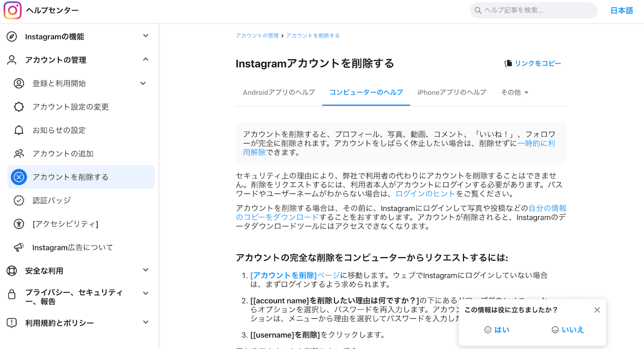This screenshot has height=349, width=644.
Task: Click the gear icon beside アカウント設定の変更
Action: pyautogui.click(x=19, y=107)
